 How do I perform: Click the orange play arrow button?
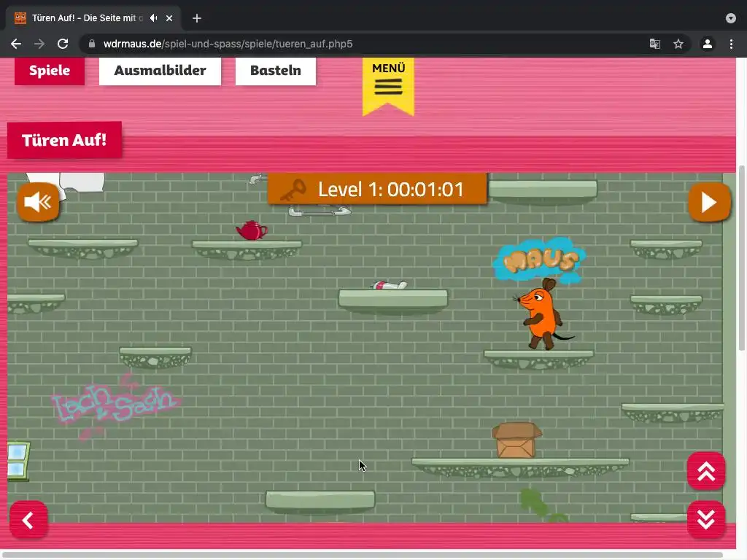coord(709,203)
